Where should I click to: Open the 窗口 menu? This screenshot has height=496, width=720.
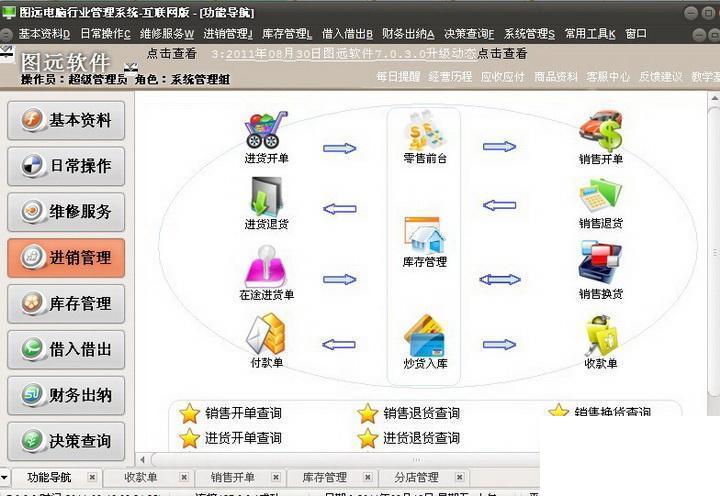636,34
